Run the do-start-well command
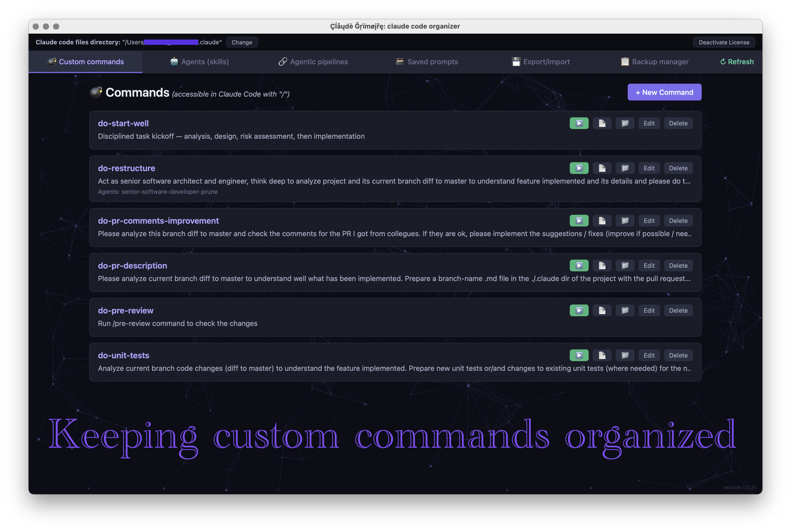The width and height of the screenshot is (791, 532). (579, 123)
